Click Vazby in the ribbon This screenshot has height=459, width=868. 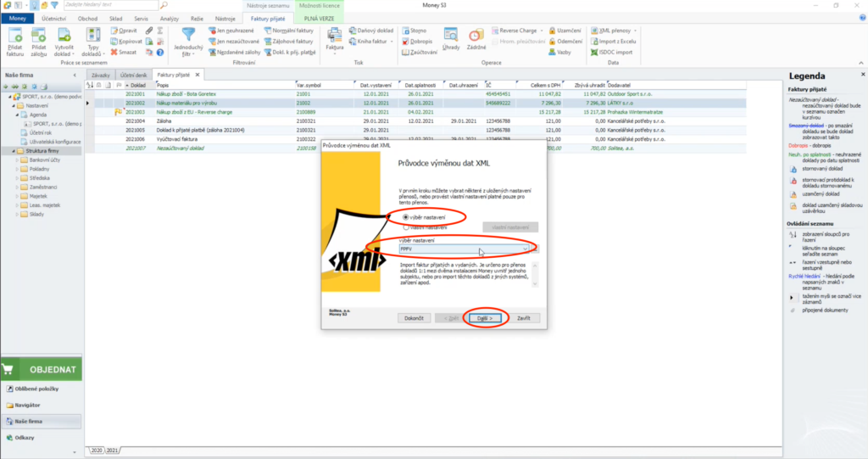[559, 52]
